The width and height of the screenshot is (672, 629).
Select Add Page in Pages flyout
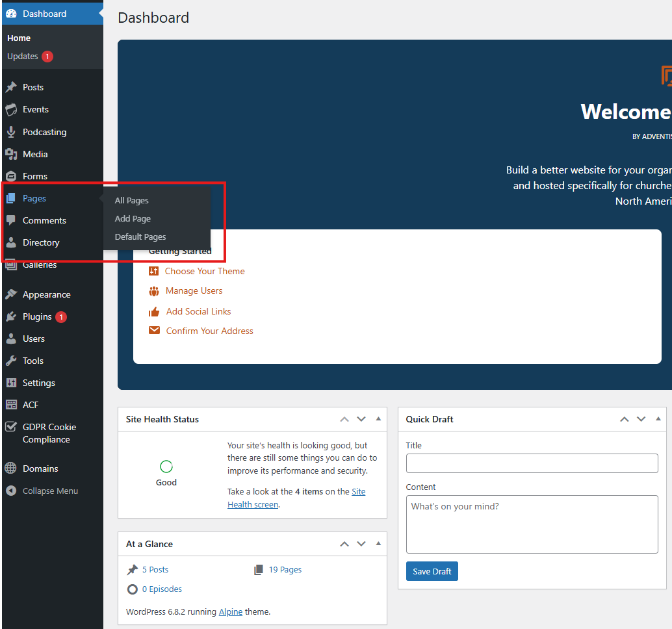click(x=133, y=218)
